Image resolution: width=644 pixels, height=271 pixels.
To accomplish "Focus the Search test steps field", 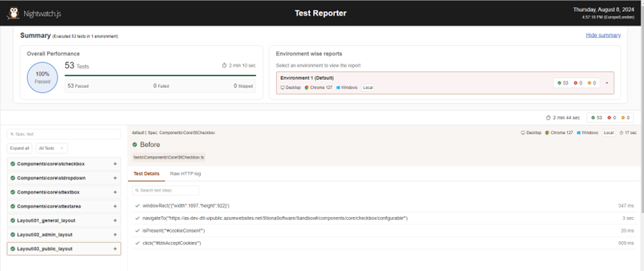I will [166, 191].
